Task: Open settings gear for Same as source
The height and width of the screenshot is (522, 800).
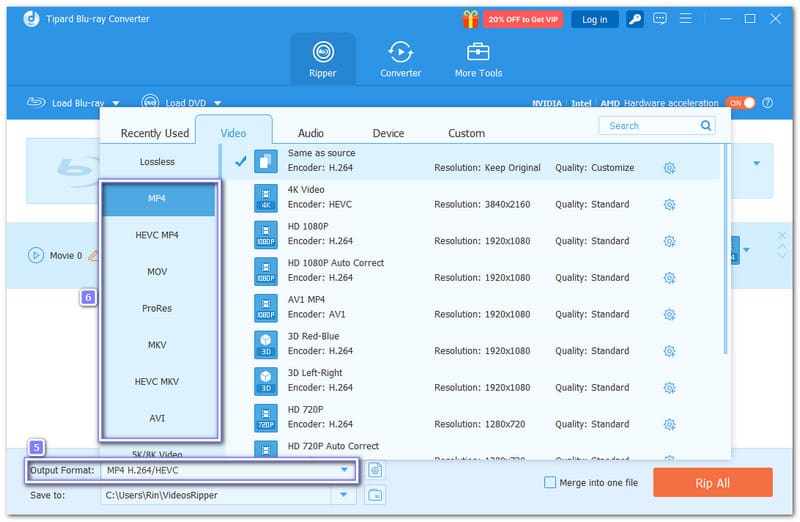Action: coord(669,168)
